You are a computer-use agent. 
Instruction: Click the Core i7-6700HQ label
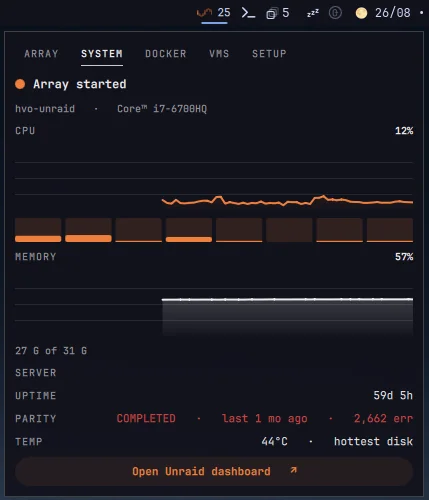click(x=162, y=109)
